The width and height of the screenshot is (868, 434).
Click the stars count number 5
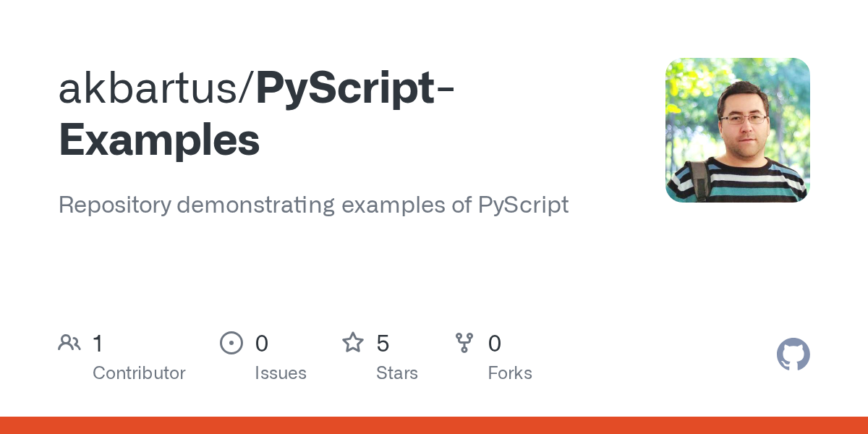(x=383, y=344)
